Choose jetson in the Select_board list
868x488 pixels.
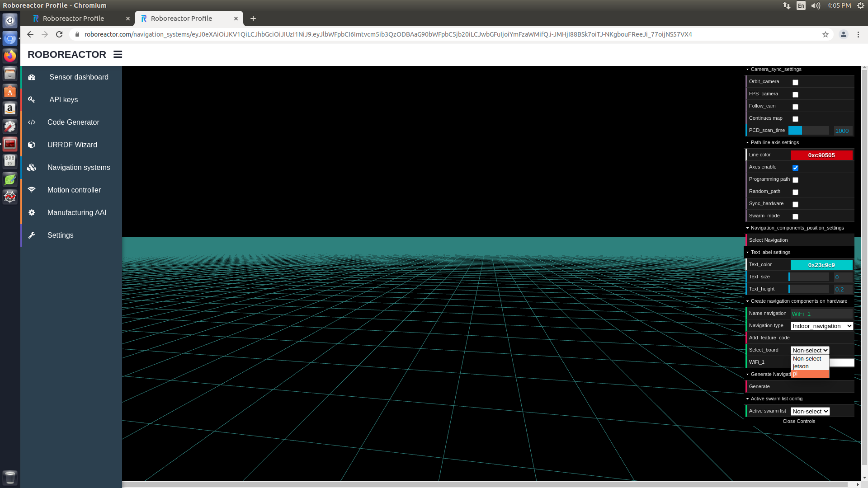810,366
